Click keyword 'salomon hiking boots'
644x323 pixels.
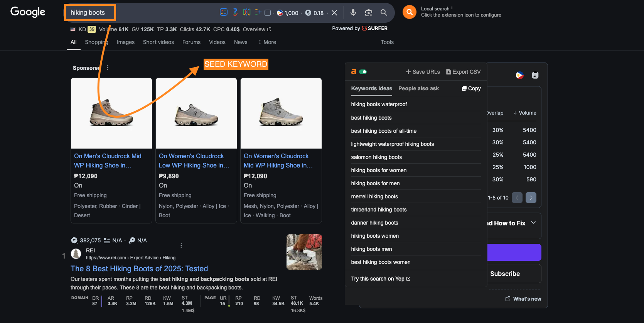[376, 157]
